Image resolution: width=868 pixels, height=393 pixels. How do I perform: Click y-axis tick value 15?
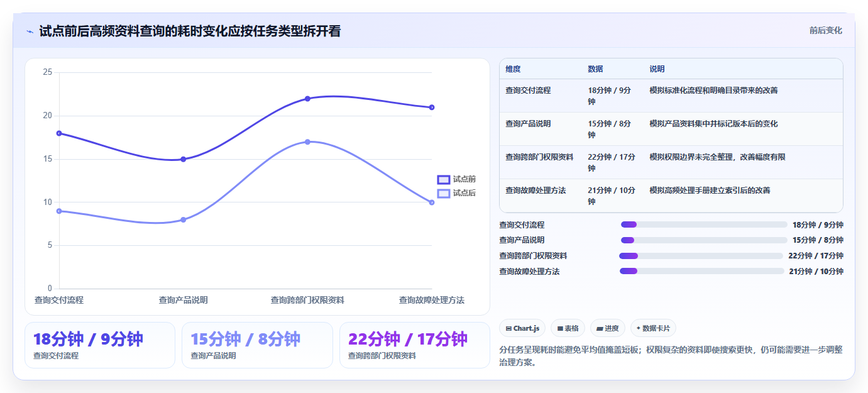(47, 159)
